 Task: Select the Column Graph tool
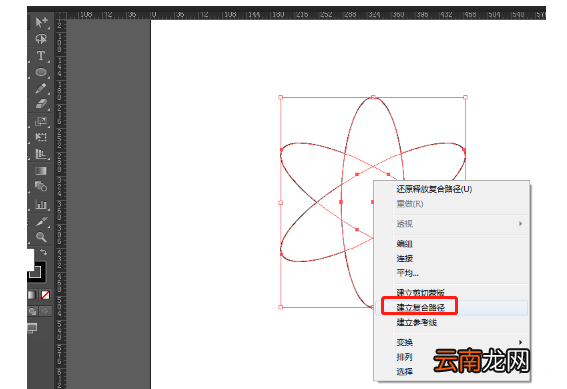pyautogui.click(x=41, y=205)
